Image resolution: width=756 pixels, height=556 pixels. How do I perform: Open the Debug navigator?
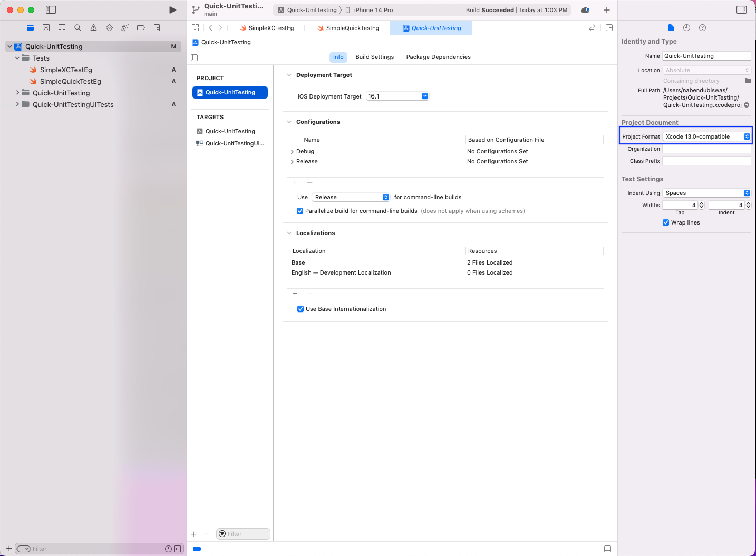pos(125,28)
